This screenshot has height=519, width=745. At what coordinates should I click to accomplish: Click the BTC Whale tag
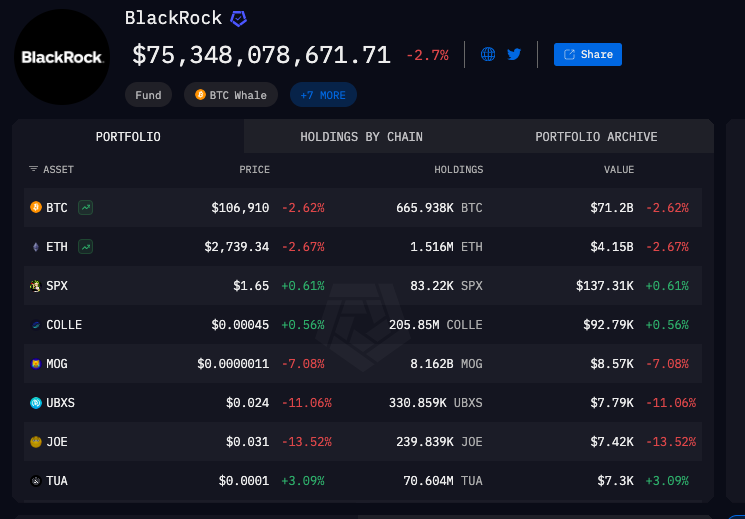click(x=231, y=95)
